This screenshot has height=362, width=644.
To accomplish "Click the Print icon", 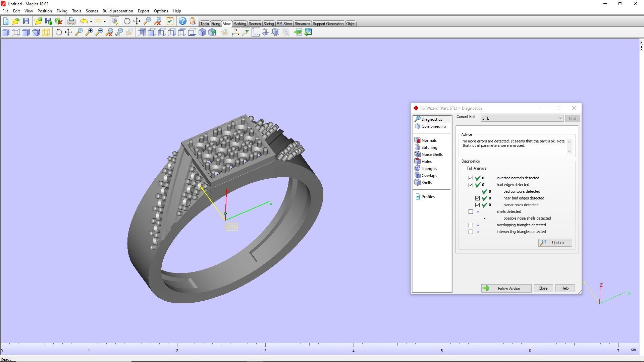I will tap(71, 21).
